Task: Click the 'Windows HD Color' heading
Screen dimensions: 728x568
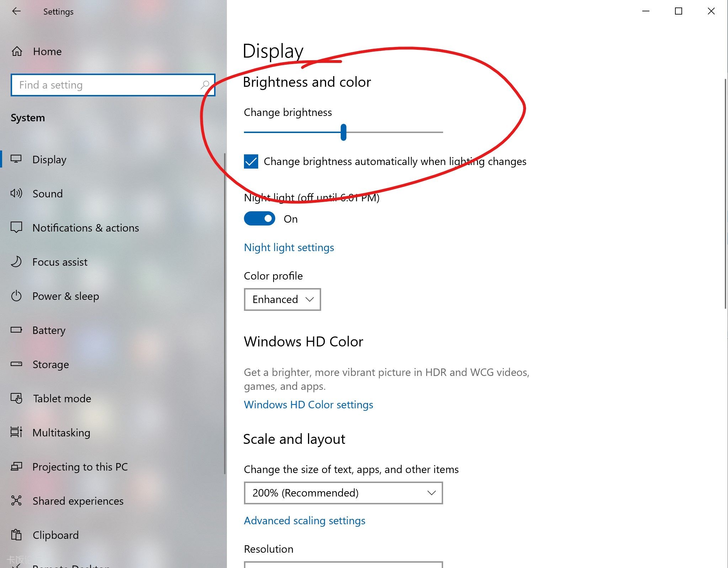Action: (304, 342)
